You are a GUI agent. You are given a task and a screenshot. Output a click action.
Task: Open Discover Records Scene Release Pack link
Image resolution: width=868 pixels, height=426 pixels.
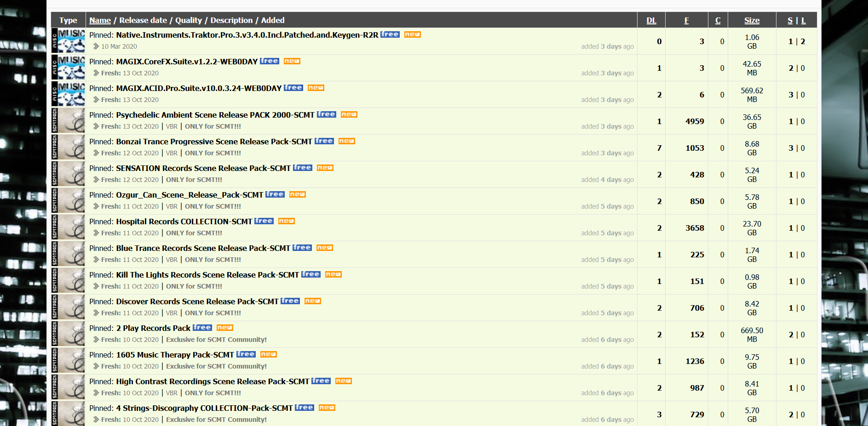tap(197, 301)
